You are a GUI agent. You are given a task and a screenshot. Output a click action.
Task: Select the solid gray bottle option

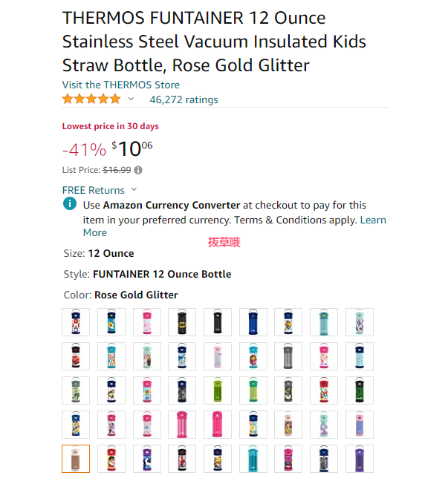click(288, 356)
